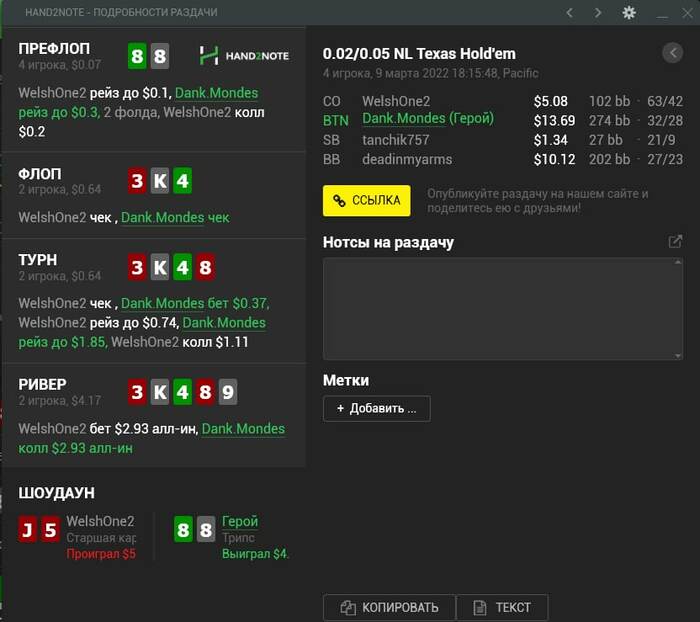Click the 63/42 stats for WelshOne2
Viewport: 700px width, 622px height.
665,101
